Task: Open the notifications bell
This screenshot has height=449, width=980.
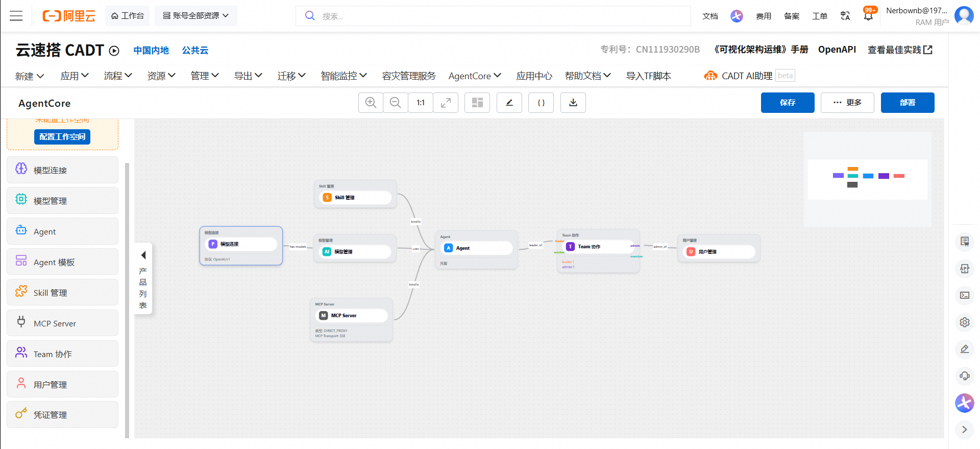Action: pos(868,16)
